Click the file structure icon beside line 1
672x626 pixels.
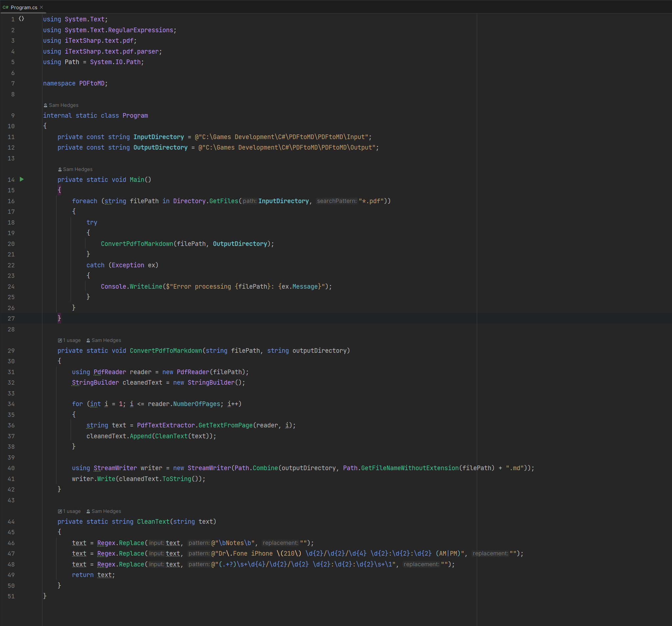tap(21, 19)
